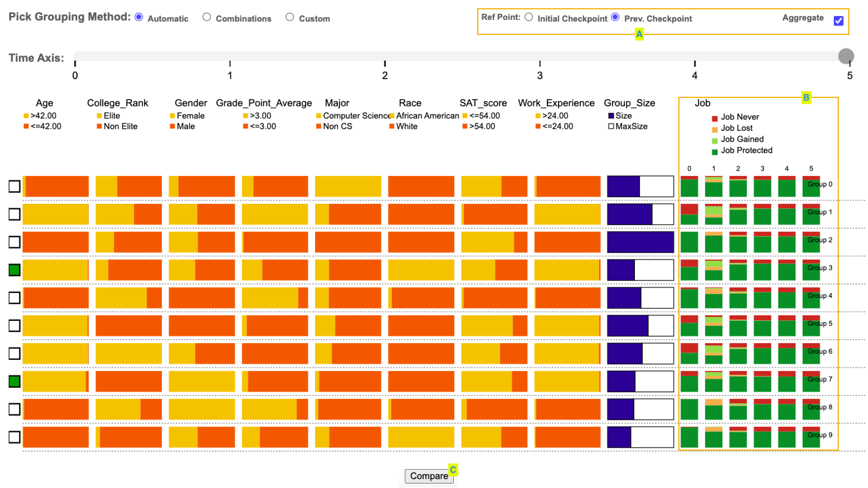Image resolution: width=868 pixels, height=488 pixels.
Task: Click Group 1 Job bar at checkpoint 1
Action: point(714,214)
